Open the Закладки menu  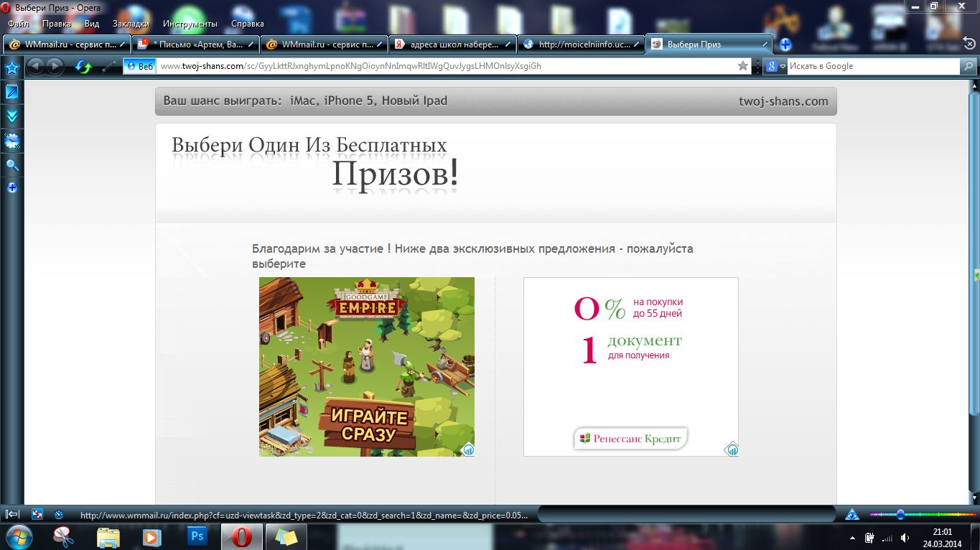point(131,24)
